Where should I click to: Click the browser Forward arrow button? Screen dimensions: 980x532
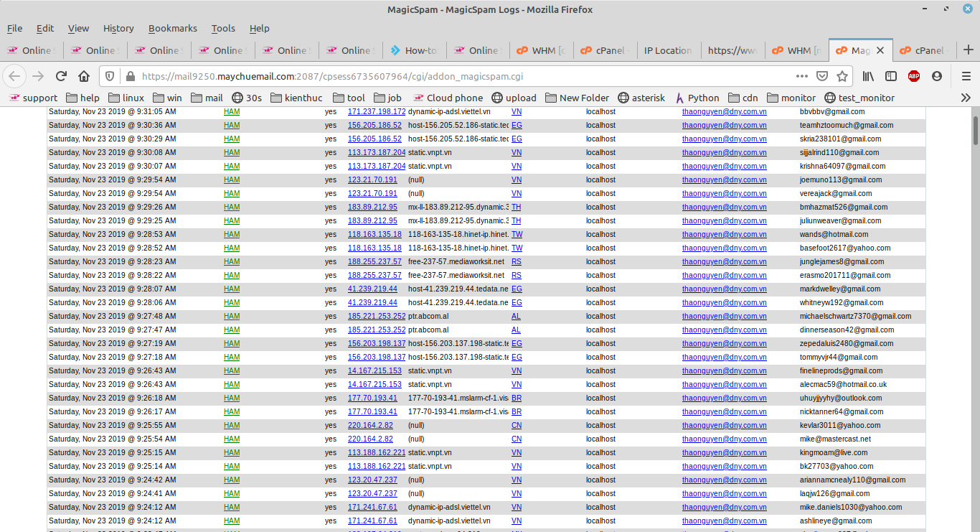coord(38,75)
